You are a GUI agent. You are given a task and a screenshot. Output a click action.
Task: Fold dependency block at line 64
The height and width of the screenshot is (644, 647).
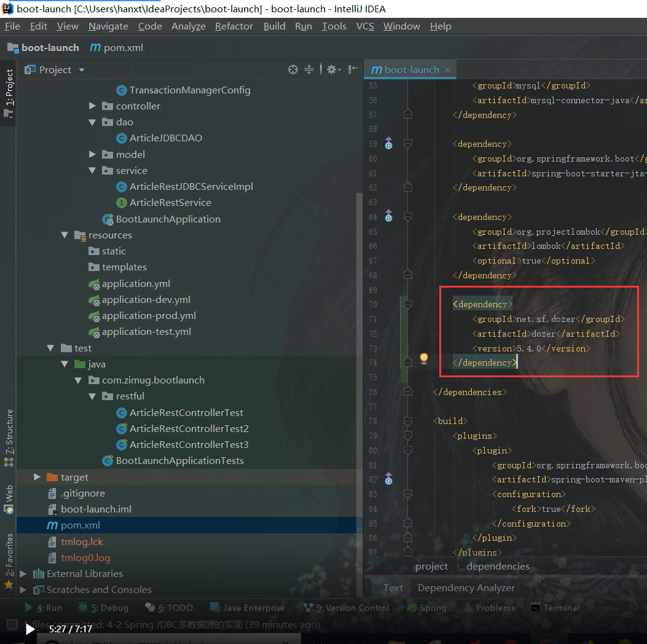tap(407, 216)
